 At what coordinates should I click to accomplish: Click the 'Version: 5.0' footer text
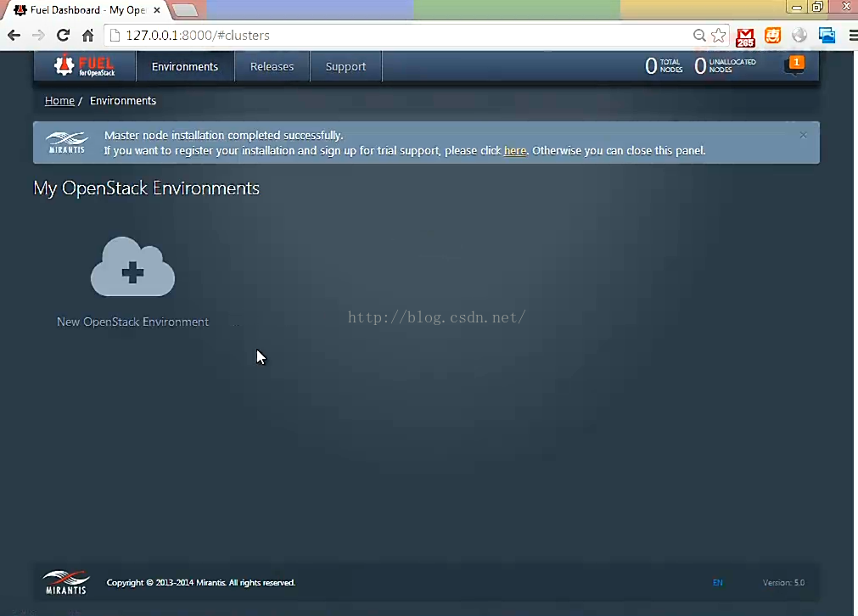tap(783, 583)
